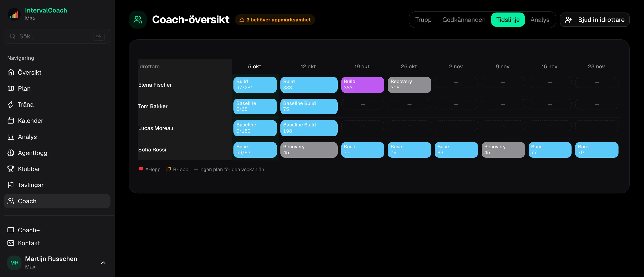644x277 pixels.
Task: Click the Tävlingar flag icon
Action: tap(11, 185)
